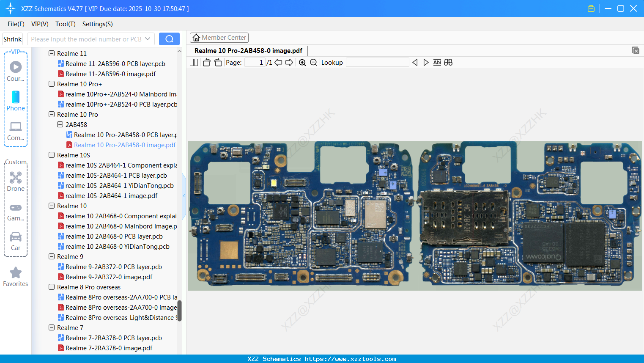This screenshot has height=363, width=644.
Task: Collapse the 2AB458 subfolder
Action: click(x=60, y=125)
